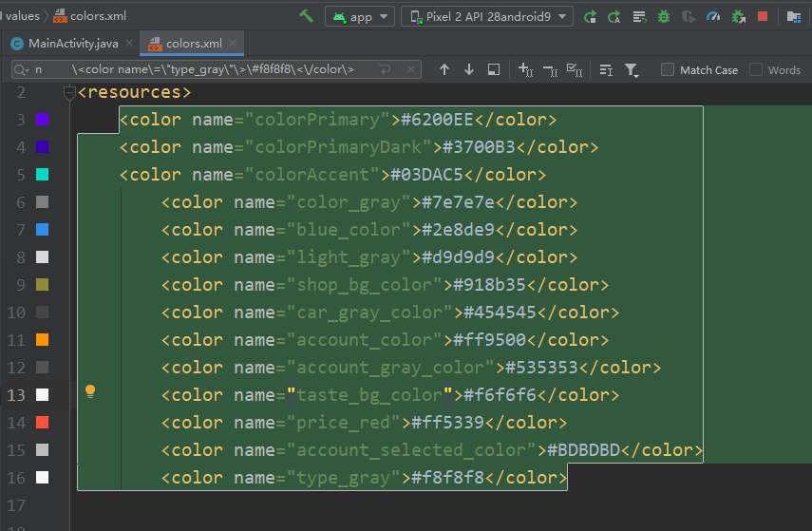Click the blue_color gutter swatch
The image size is (812, 531).
[43, 230]
